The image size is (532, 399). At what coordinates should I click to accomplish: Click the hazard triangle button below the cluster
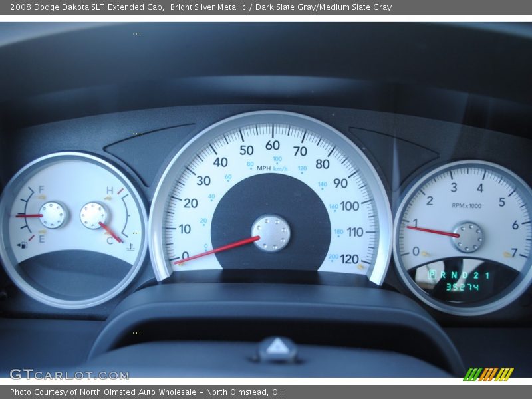(x=277, y=348)
